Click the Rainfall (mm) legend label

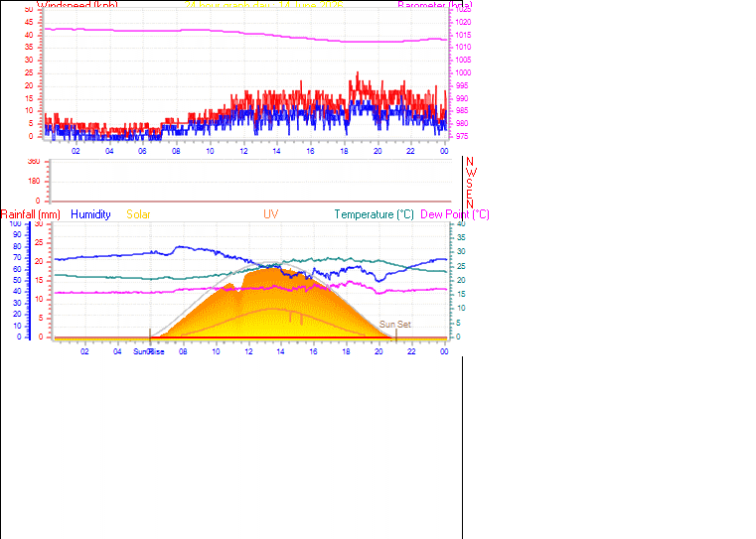pos(31,214)
